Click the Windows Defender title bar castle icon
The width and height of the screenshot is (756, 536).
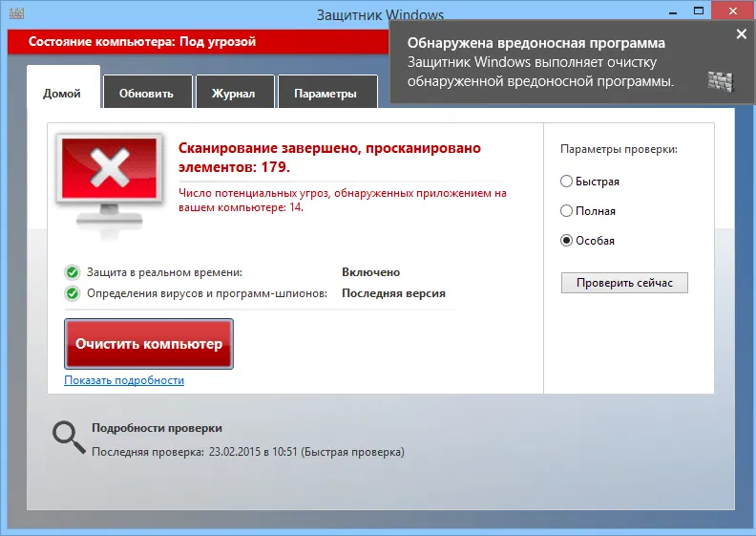(16, 13)
